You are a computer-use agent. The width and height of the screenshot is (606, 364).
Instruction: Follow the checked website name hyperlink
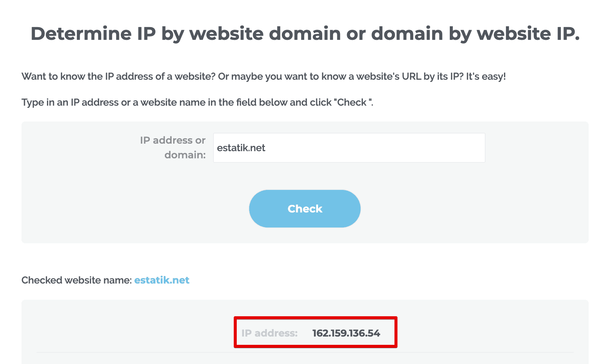162,280
